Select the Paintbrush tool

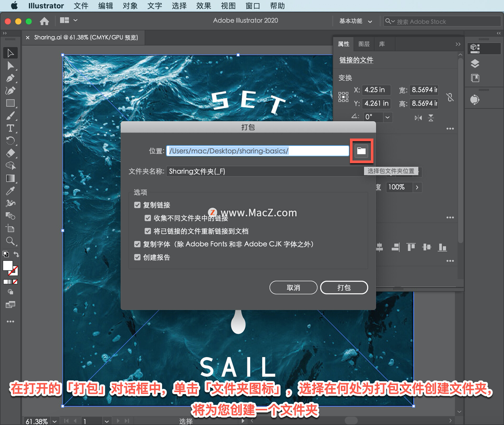(x=10, y=116)
